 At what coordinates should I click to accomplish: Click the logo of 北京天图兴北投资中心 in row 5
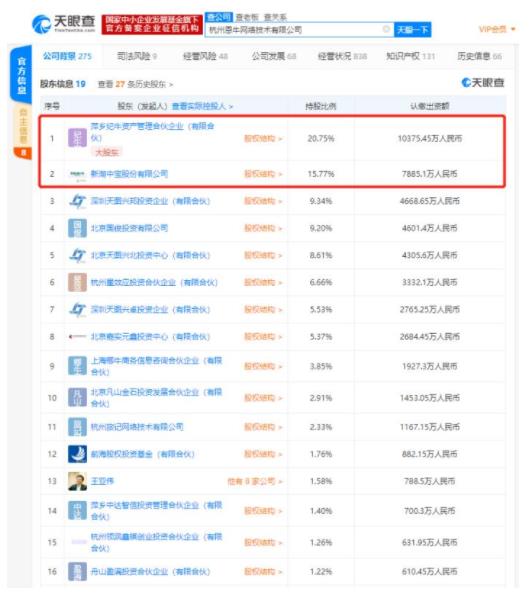pyautogui.click(x=77, y=255)
